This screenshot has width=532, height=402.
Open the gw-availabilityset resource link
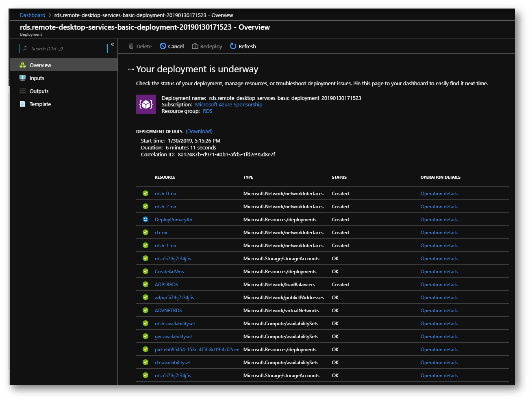point(174,337)
